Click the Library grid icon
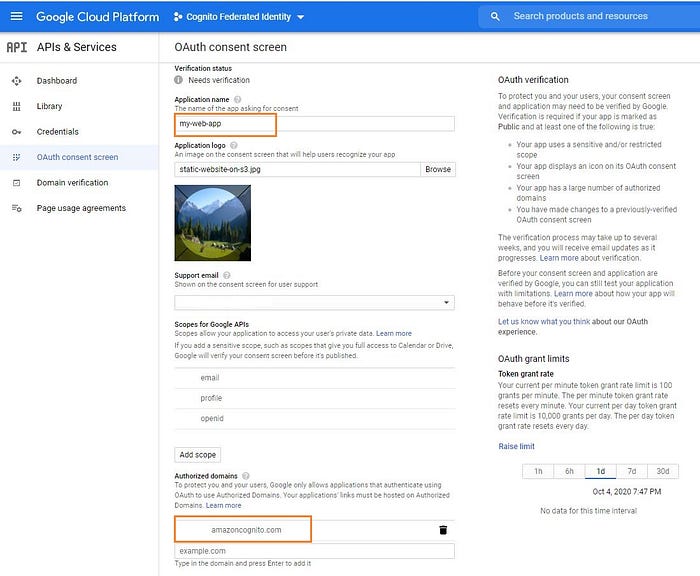Screen dimensions: 700x576 coord(17,106)
